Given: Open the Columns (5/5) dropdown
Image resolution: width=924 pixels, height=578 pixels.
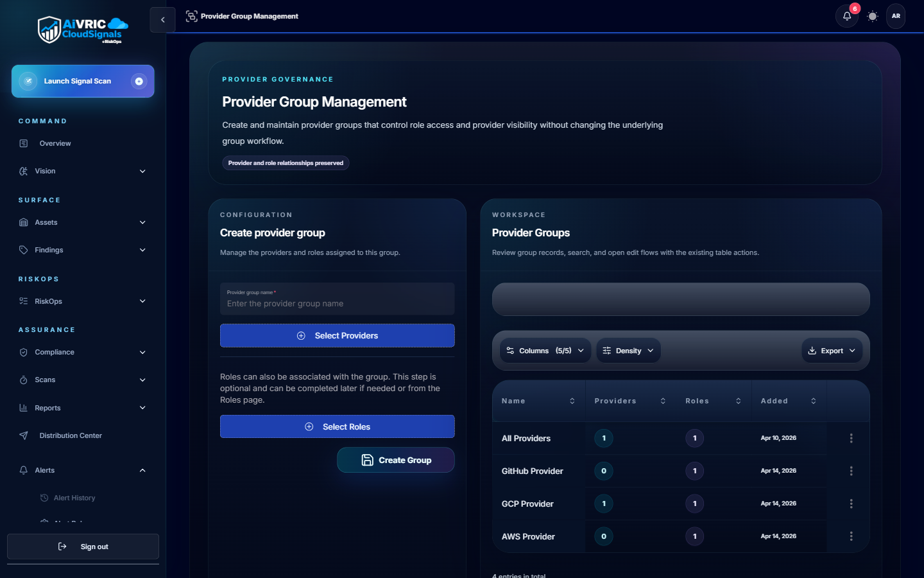Looking at the screenshot, I should (545, 351).
